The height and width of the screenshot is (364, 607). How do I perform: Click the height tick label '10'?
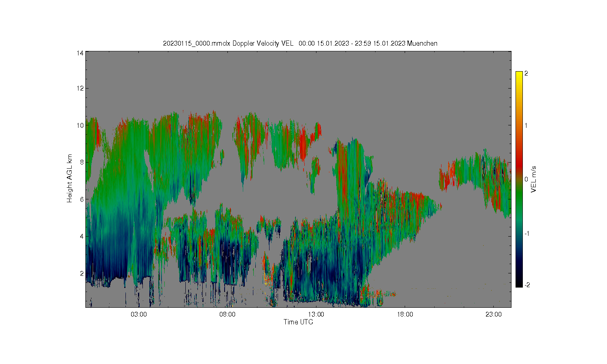(x=80, y=125)
